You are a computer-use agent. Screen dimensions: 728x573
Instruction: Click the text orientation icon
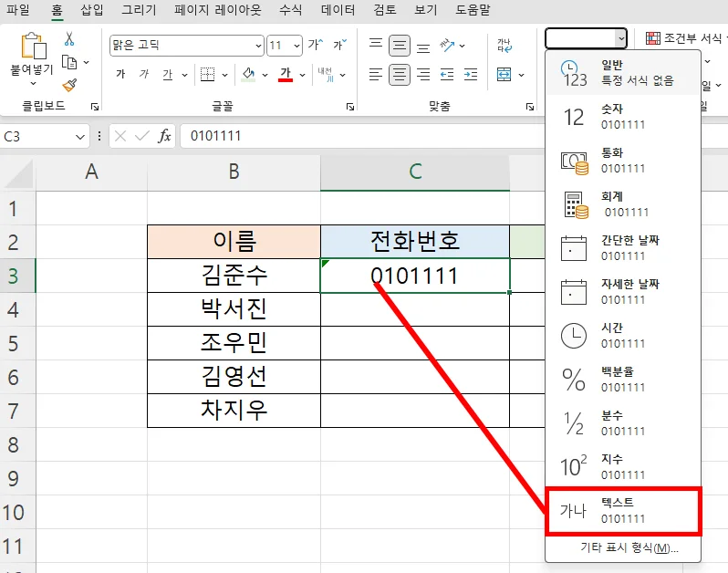[x=448, y=46]
